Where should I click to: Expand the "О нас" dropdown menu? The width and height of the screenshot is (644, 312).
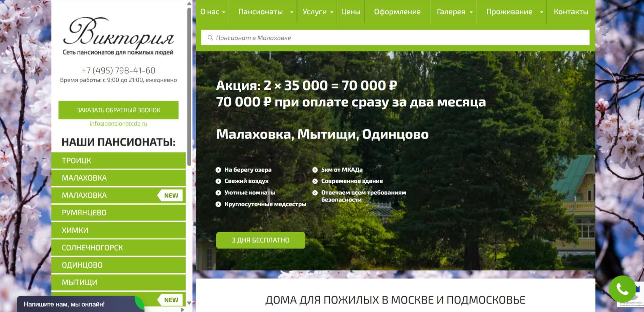[213, 12]
